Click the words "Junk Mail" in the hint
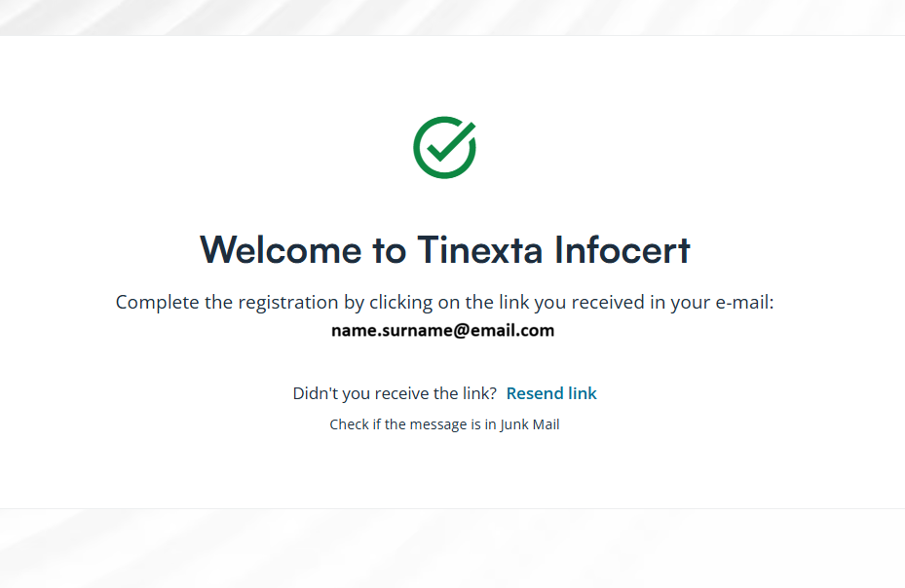The image size is (905, 588). tap(530, 424)
